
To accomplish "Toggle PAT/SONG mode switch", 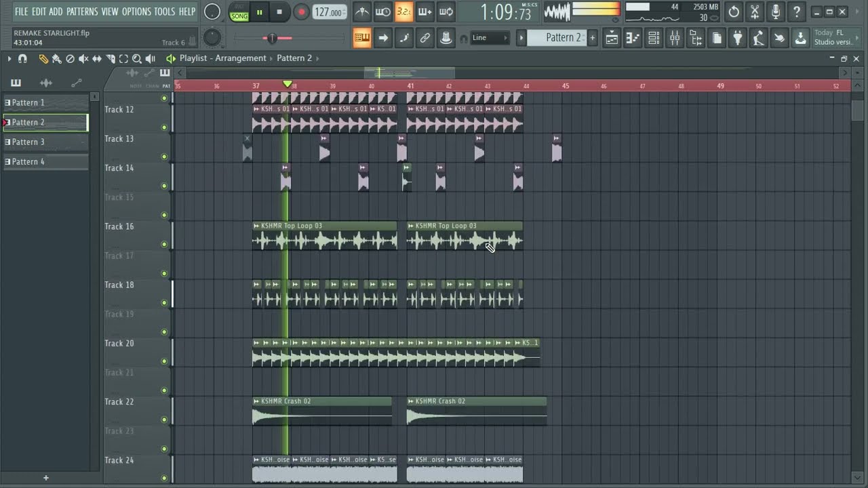I will coord(239,12).
